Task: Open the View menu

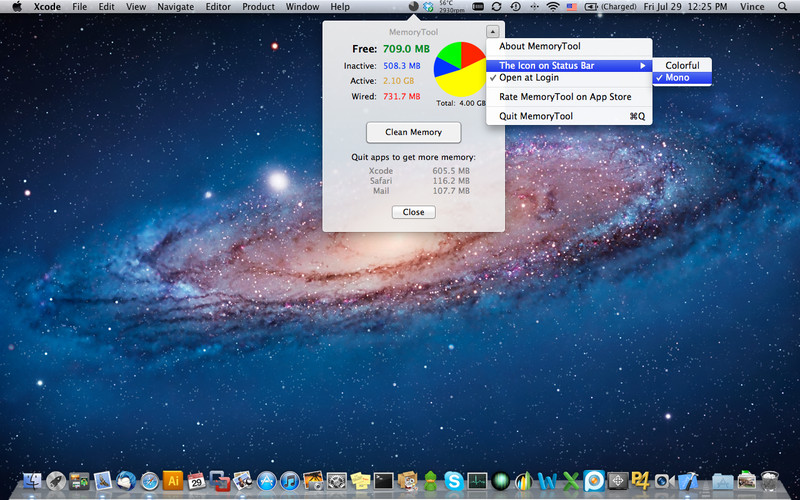Action: [x=136, y=7]
